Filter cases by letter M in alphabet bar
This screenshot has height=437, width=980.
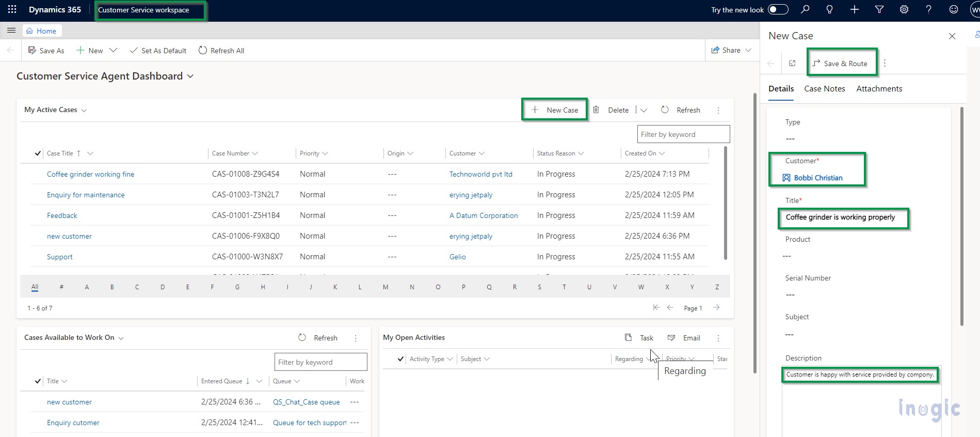pos(385,287)
